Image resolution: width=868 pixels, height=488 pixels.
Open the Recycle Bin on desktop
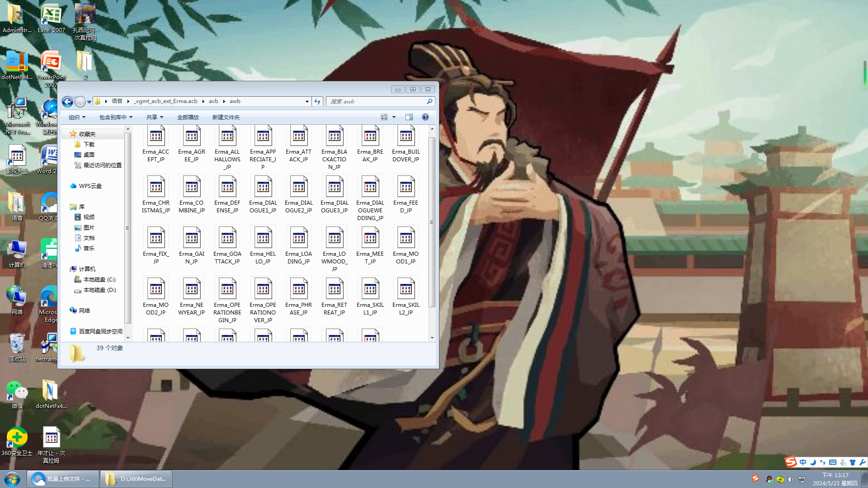(17, 347)
